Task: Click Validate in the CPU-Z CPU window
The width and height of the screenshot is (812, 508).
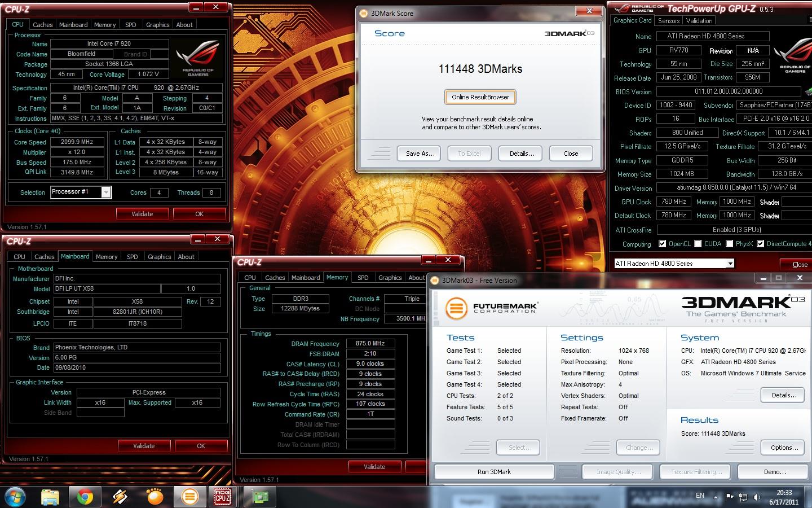Action: point(142,214)
